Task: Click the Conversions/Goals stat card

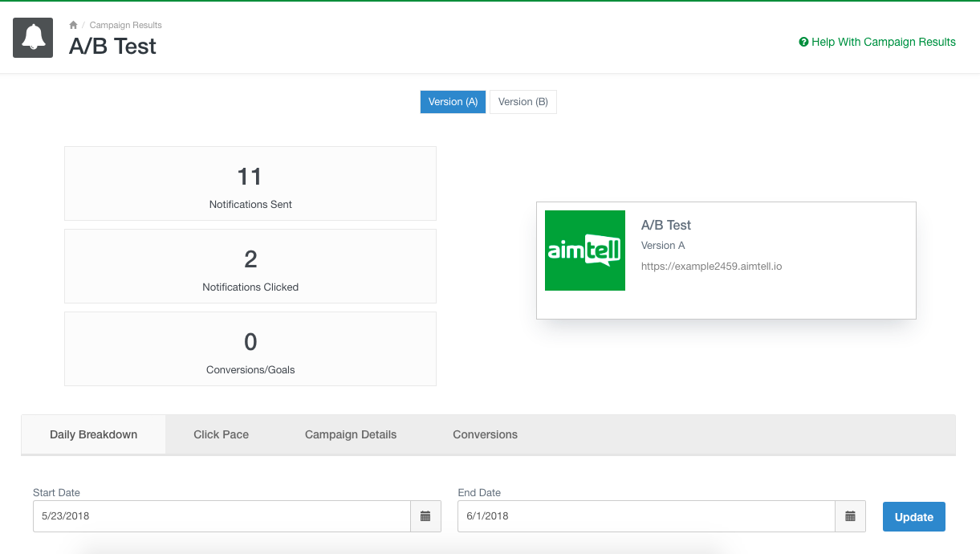Action: [x=250, y=349]
